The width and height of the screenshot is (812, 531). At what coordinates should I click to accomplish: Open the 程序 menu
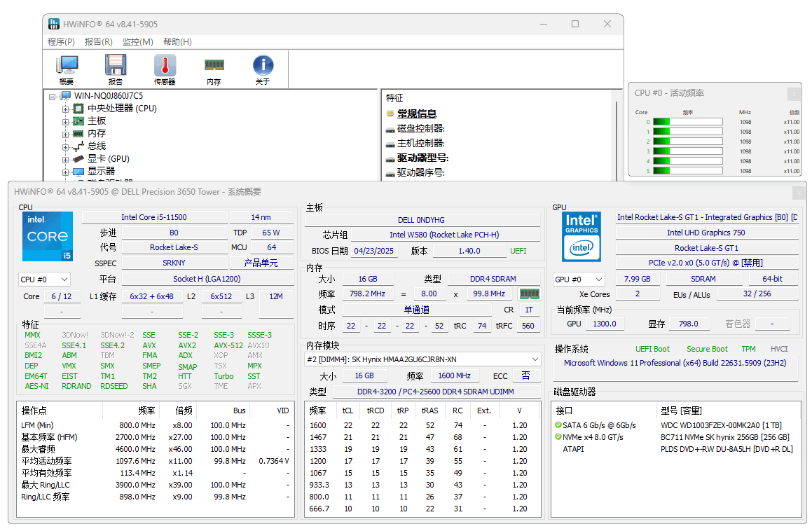click(60, 42)
